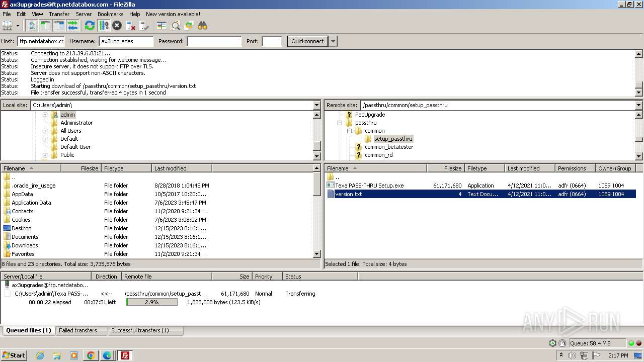Open the File menu

[x=7, y=14]
